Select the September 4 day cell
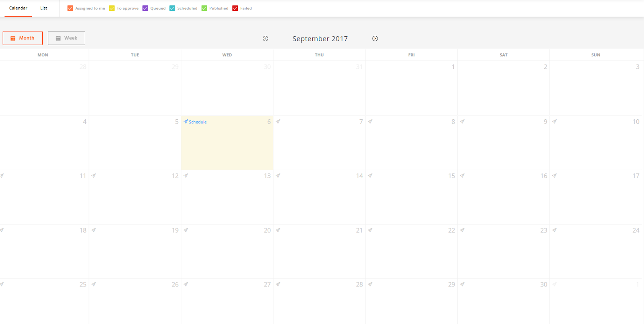 pyautogui.click(x=44, y=143)
